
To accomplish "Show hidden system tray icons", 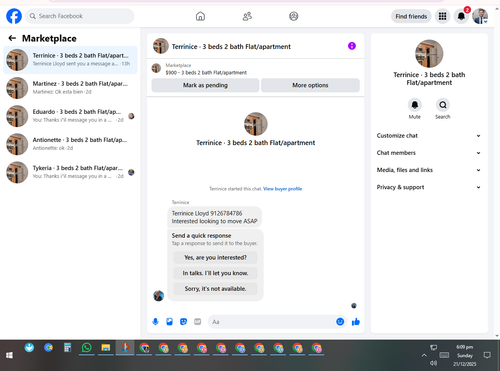I will (424, 355).
